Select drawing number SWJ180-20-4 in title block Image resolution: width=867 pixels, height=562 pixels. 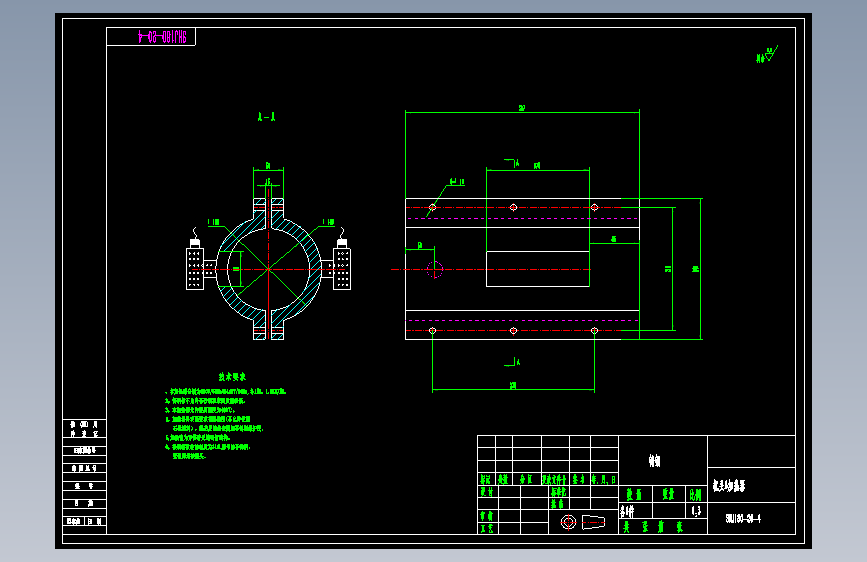tap(743, 518)
